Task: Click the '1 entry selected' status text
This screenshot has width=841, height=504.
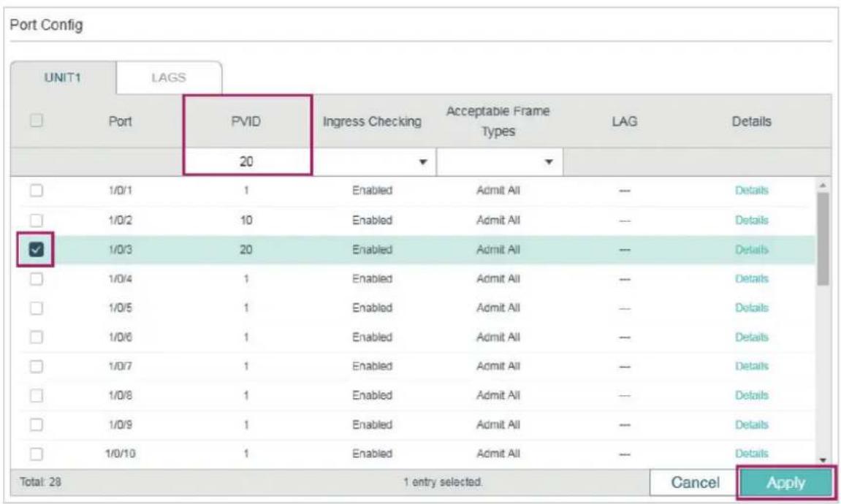Action: 443,482
